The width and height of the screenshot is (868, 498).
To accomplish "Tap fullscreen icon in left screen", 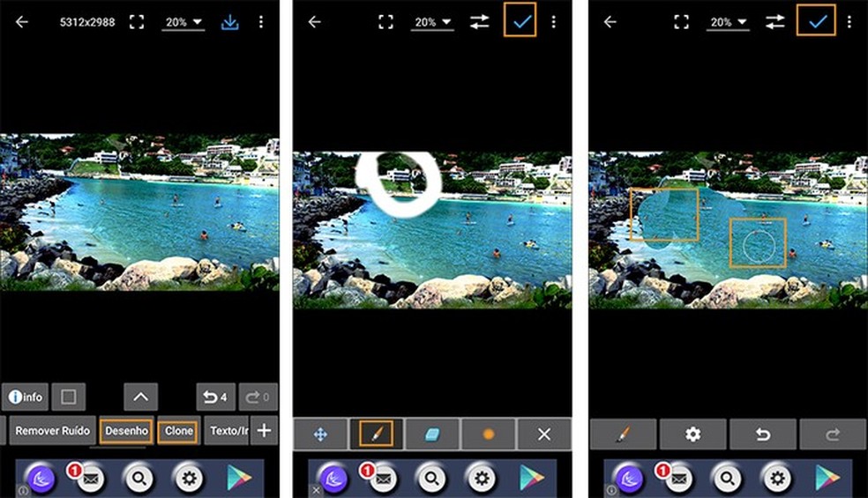I will (137, 22).
